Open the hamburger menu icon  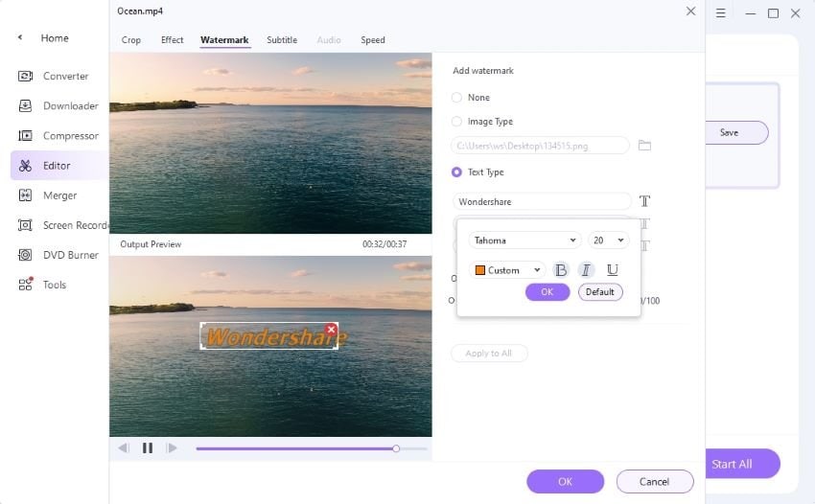720,13
